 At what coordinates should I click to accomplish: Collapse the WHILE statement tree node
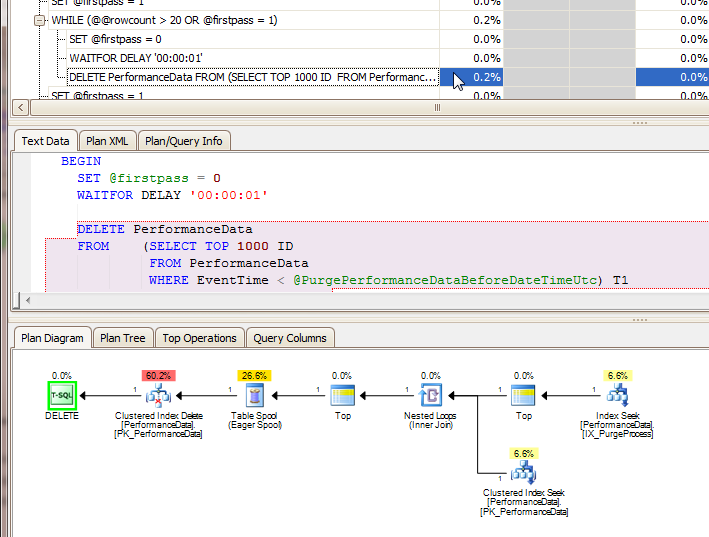(39, 20)
